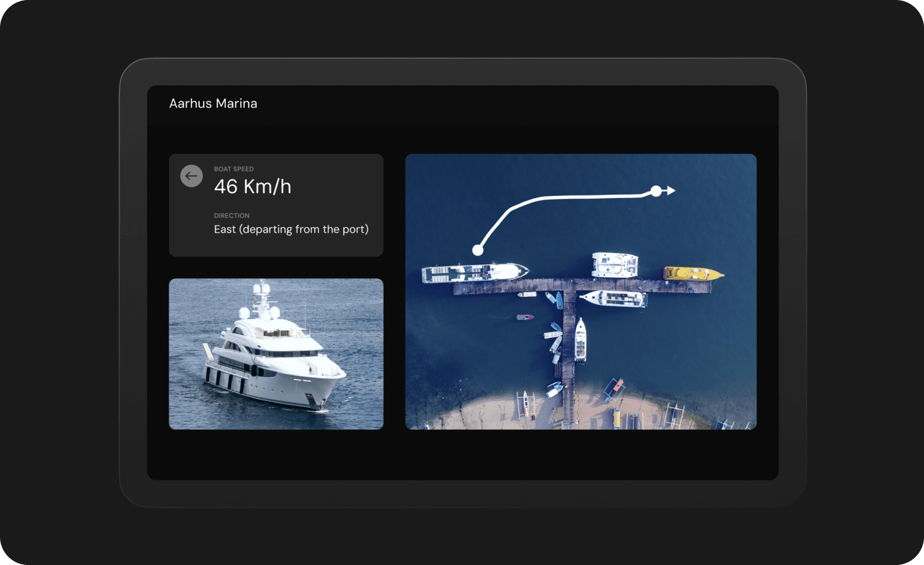The image size is (924, 565).
Task: Click the Aarhus Marina title
Action: click(213, 104)
